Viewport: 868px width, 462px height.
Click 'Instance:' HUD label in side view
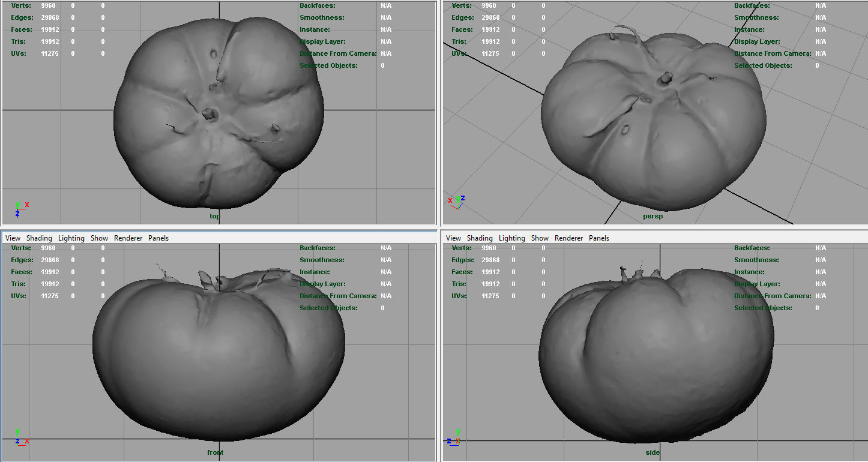(x=749, y=272)
